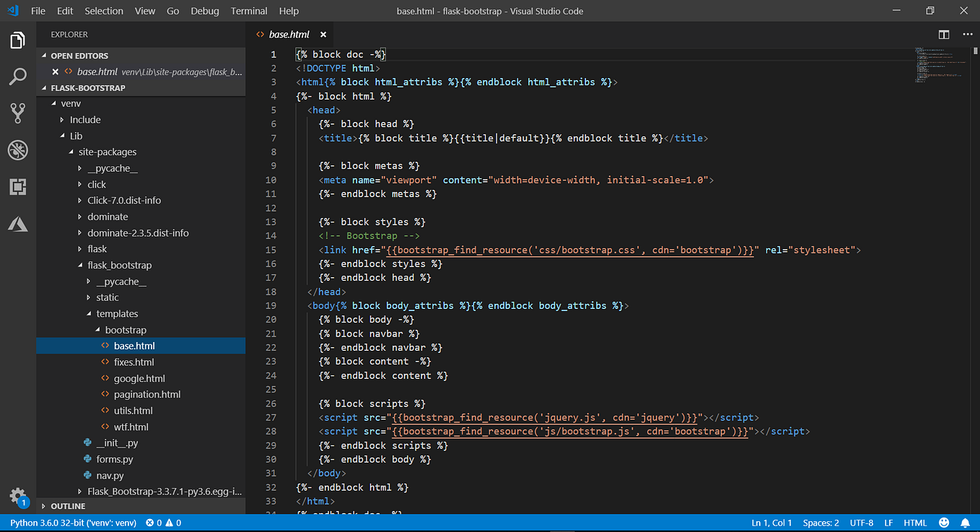980x532 pixels.
Task: Click the notifications bell in status bar
Action: [965, 523]
